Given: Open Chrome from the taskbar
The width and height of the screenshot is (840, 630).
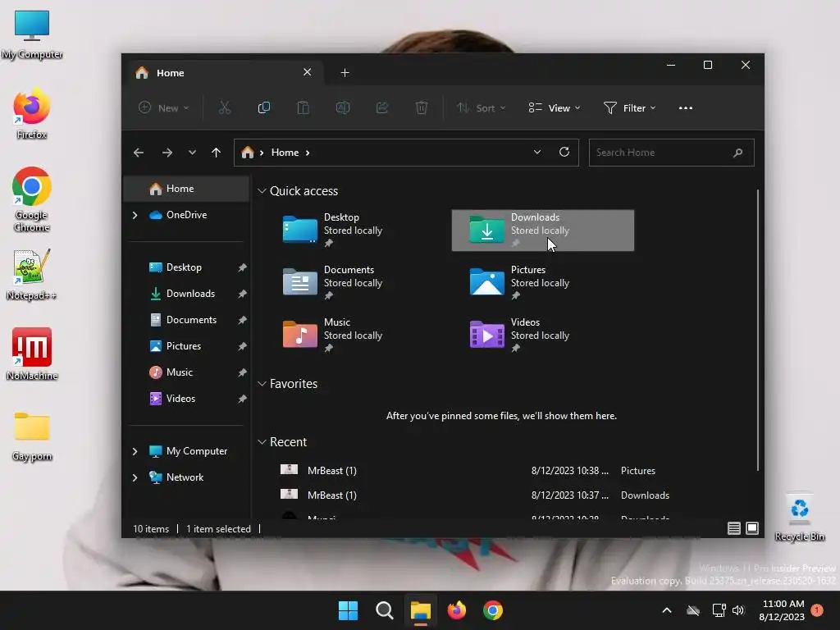Looking at the screenshot, I should click(x=493, y=610).
